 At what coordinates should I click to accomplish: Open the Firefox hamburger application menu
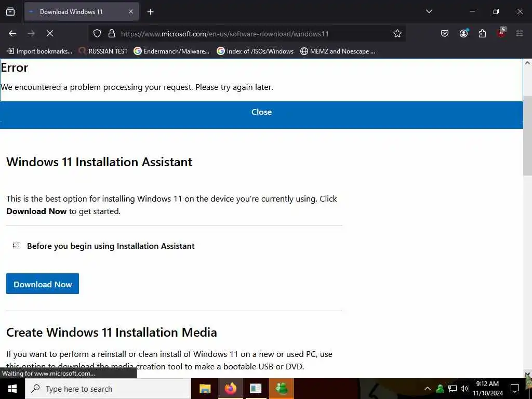[x=520, y=33]
